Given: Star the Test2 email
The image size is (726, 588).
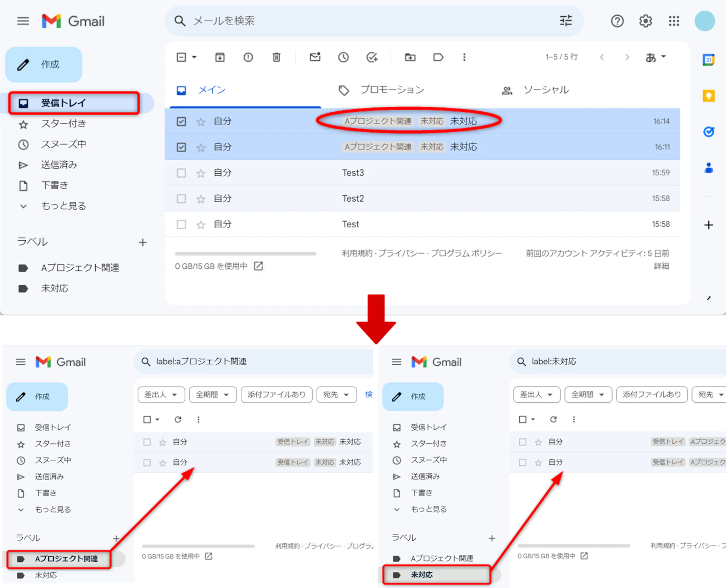Looking at the screenshot, I should 201,199.
